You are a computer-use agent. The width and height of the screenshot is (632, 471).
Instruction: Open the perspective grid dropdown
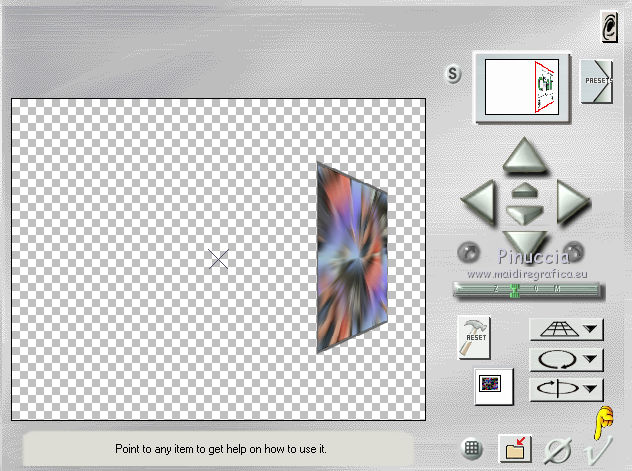click(566, 330)
